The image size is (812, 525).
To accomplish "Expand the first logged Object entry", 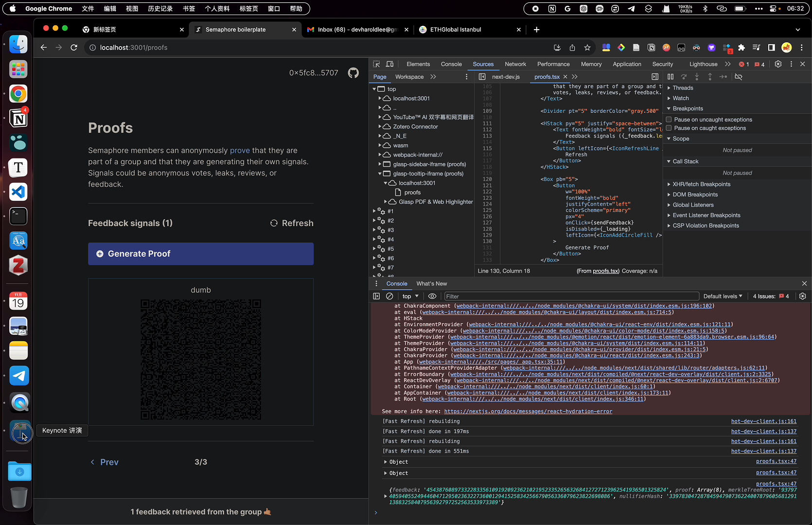I will 385,462.
